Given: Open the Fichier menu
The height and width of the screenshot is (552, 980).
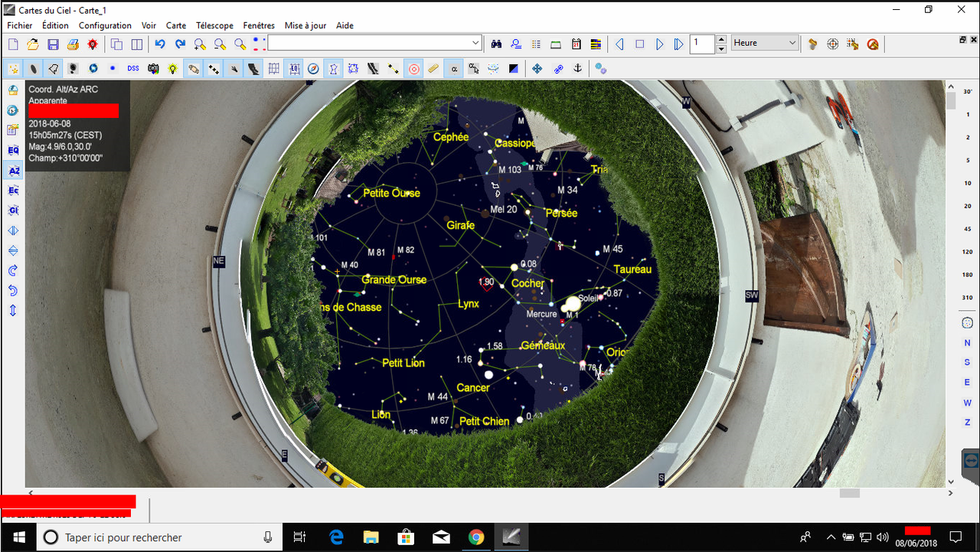Looking at the screenshot, I should [20, 25].
